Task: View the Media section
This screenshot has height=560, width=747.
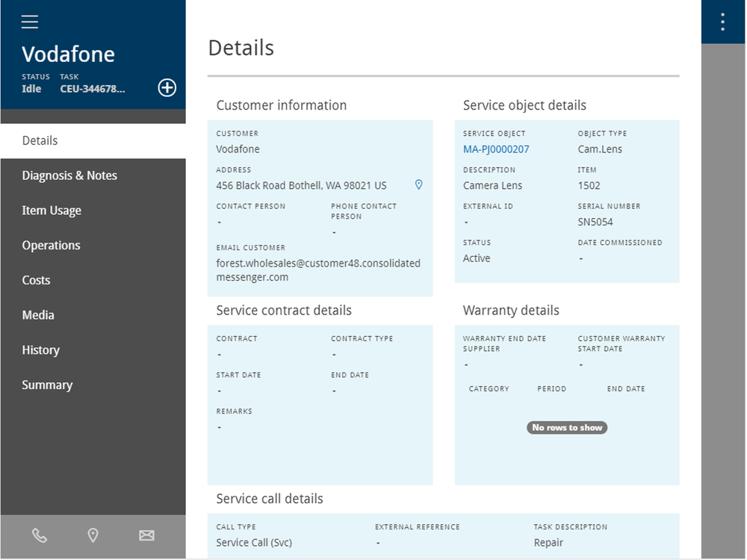Action: [38, 315]
